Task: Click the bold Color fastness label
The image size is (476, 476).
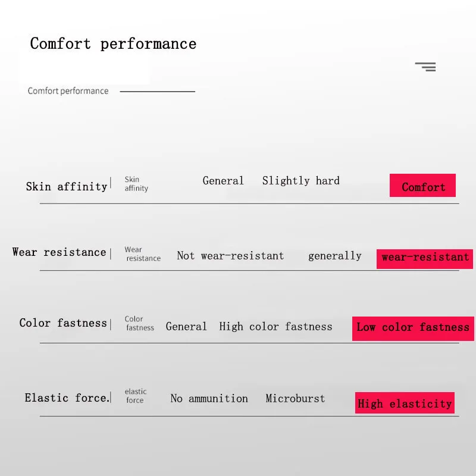Action: coord(63,322)
